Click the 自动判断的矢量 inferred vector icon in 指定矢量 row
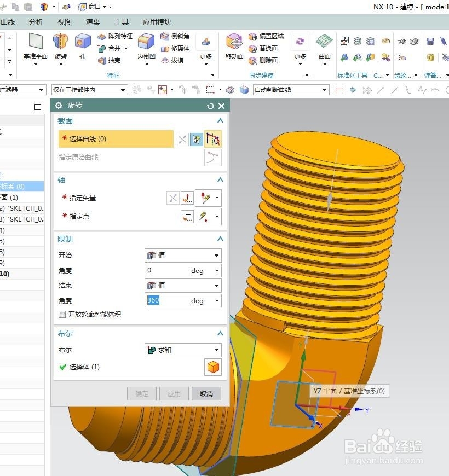This screenshot has width=449, height=476. pyautogui.click(x=205, y=198)
